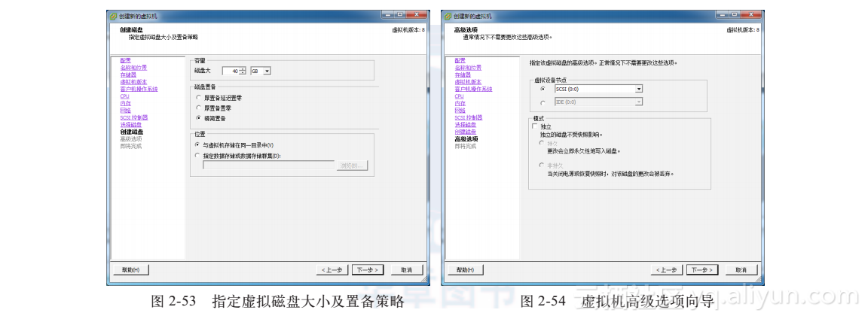Click 选择磁盘 link in the 创建磁盘 window
Viewport: 868px width, 319px height.
pyautogui.click(x=130, y=125)
